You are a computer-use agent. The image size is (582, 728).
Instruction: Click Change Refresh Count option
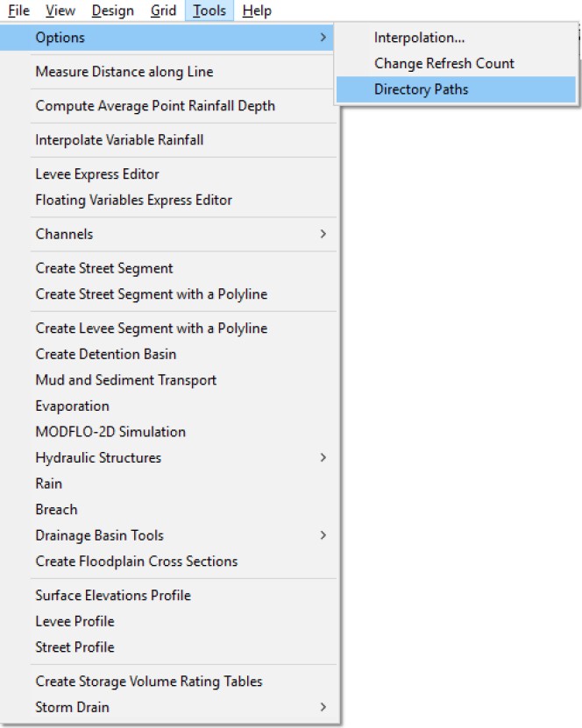(x=444, y=63)
